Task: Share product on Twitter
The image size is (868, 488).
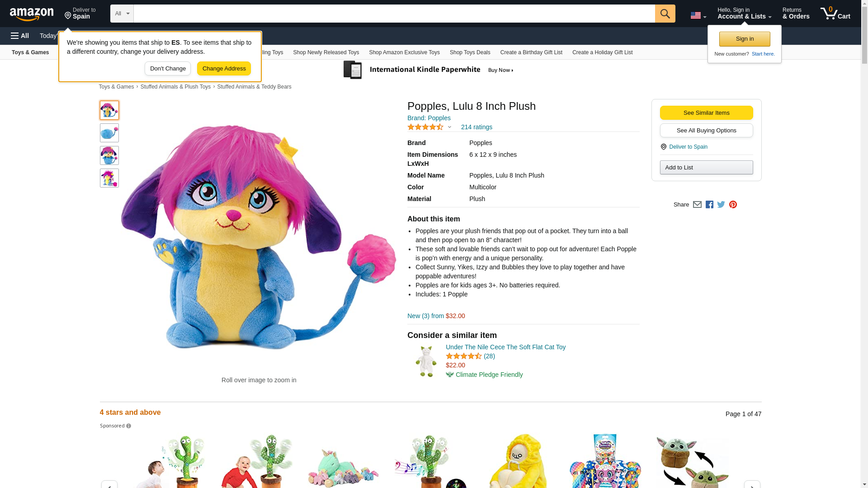Action: (x=721, y=205)
